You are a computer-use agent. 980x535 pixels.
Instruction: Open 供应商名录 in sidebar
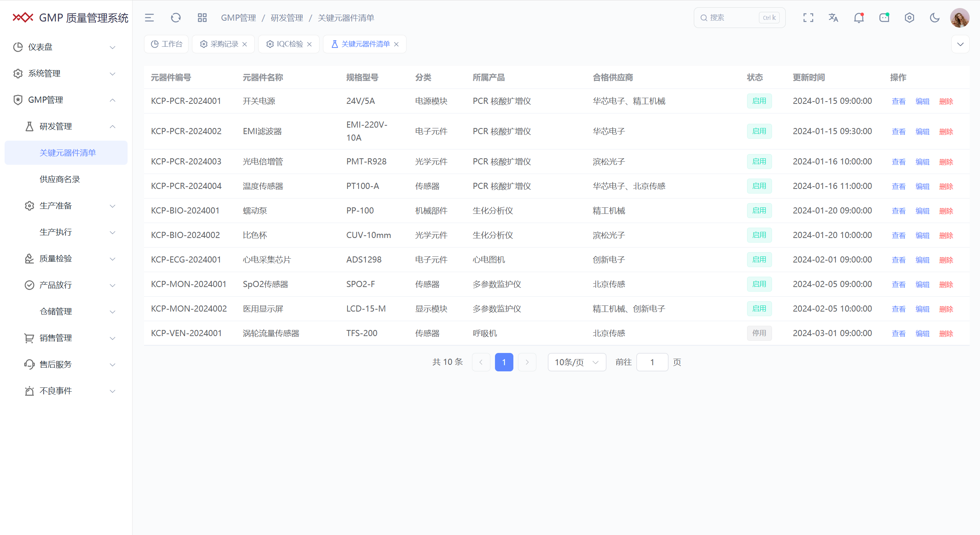66,179
